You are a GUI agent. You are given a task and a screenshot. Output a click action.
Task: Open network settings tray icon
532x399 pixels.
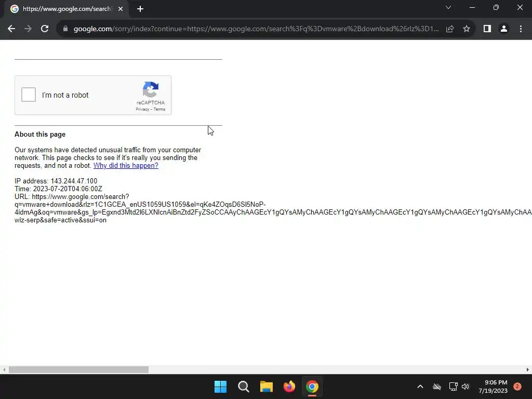coord(453,387)
